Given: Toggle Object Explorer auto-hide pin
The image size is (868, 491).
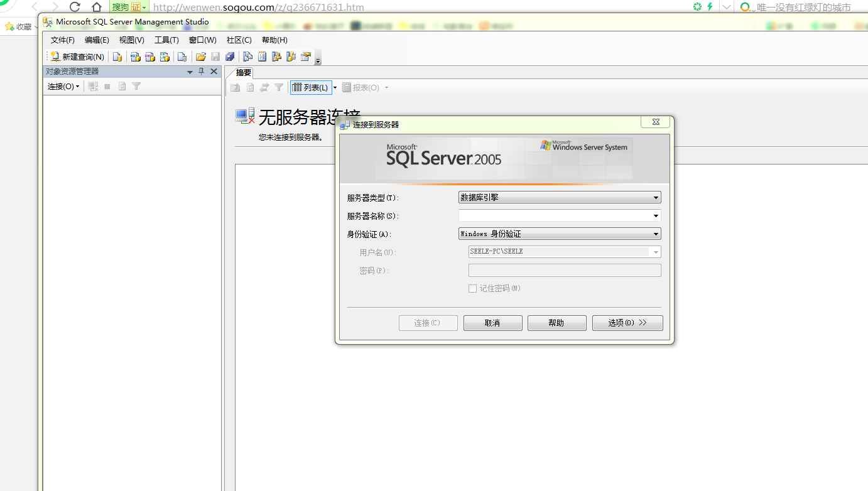Looking at the screenshot, I should pyautogui.click(x=202, y=72).
